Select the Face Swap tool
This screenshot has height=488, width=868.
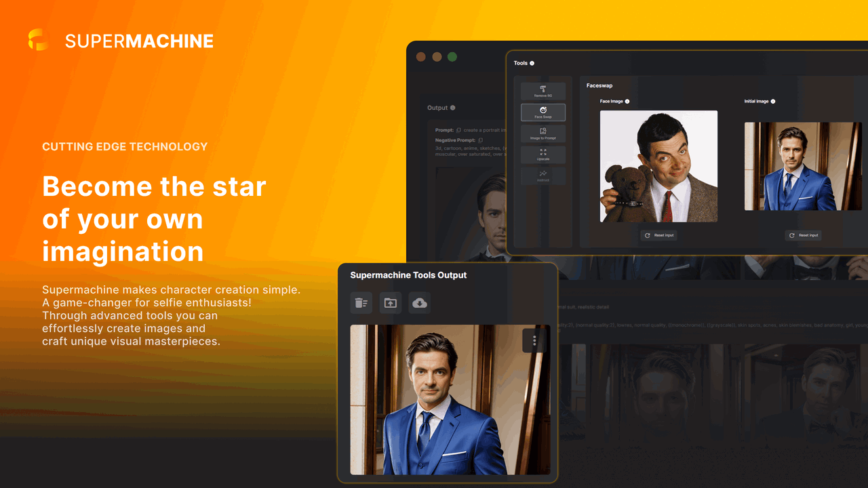(542, 113)
